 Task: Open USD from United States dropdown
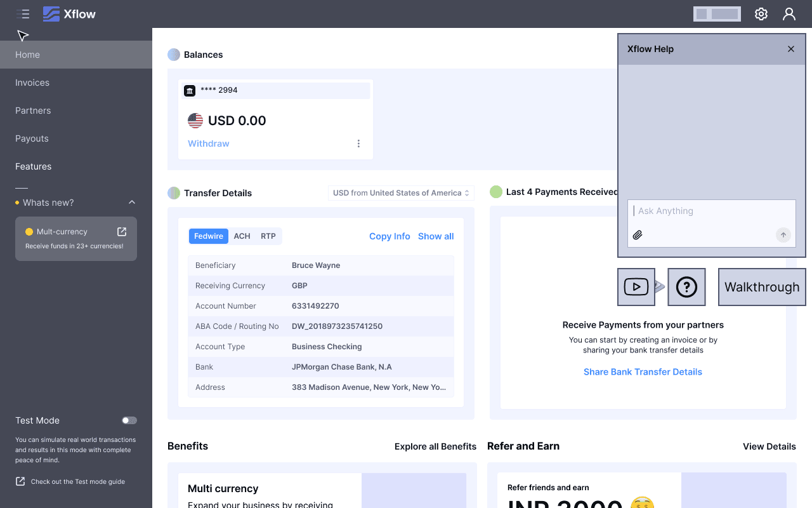401,193
